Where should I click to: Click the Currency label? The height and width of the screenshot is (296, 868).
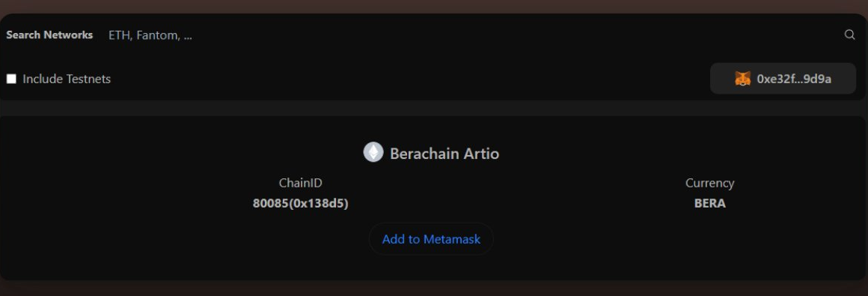[709, 183]
